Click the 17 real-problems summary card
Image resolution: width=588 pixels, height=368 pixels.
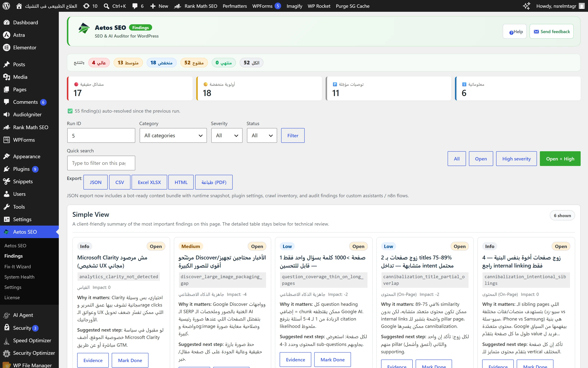click(130, 89)
